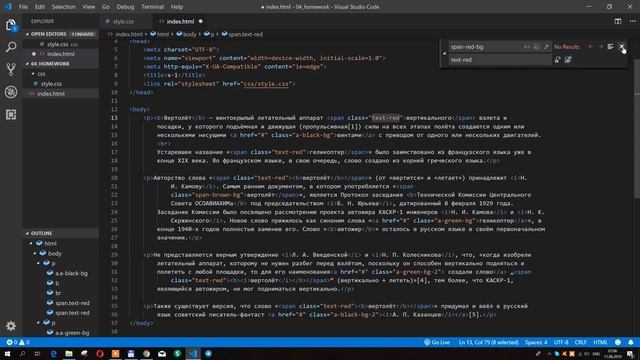Open the Selection menu
This screenshot has height=360, width=640.
(63, 7)
